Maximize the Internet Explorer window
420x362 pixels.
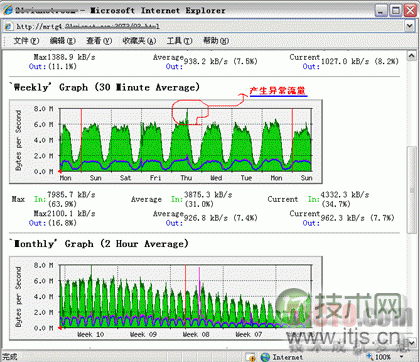pyautogui.click(x=396, y=10)
